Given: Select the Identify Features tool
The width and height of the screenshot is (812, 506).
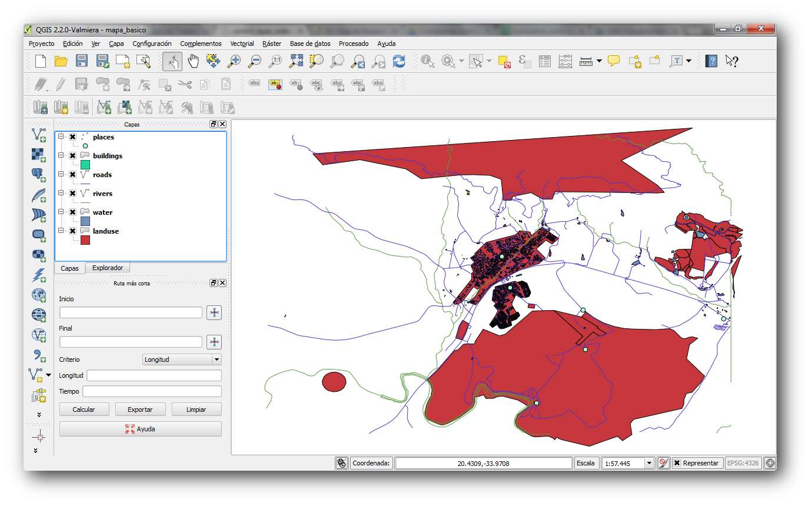Looking at the screenshot, I should [x=428, y=61].
